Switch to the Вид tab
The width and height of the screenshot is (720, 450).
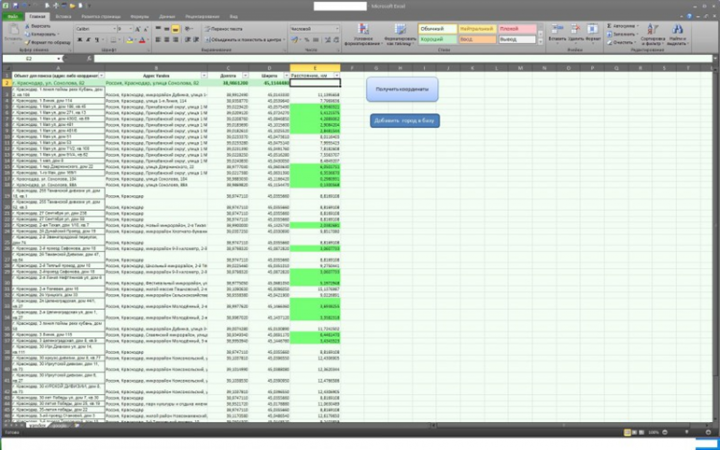pos(234,17)
